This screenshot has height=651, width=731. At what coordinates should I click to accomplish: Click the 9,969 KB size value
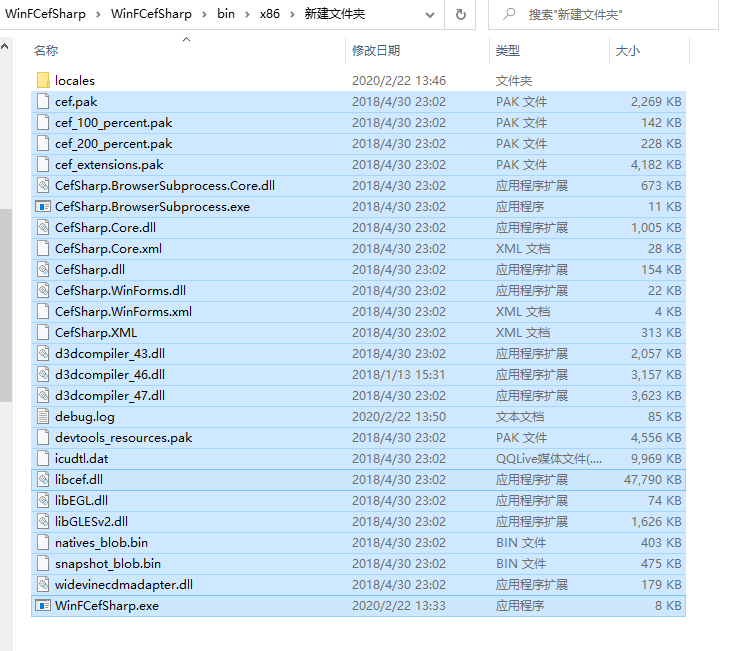(656, 458)
